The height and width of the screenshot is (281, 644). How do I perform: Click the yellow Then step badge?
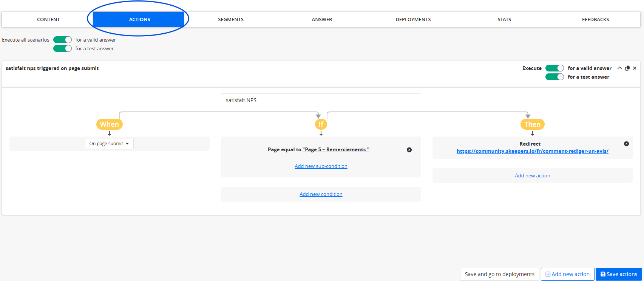coord(532,124)
